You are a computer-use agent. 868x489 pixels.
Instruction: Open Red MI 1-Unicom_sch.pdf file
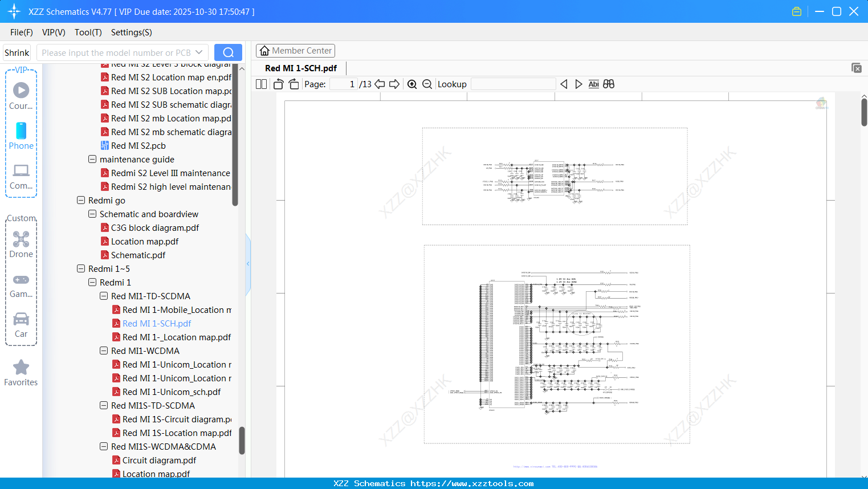click(x=172, y=392)
